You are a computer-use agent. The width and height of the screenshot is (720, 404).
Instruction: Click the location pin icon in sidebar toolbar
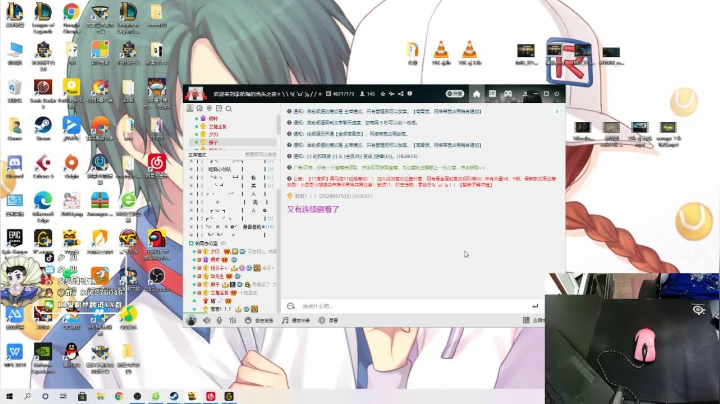click(x=209, y=108)
